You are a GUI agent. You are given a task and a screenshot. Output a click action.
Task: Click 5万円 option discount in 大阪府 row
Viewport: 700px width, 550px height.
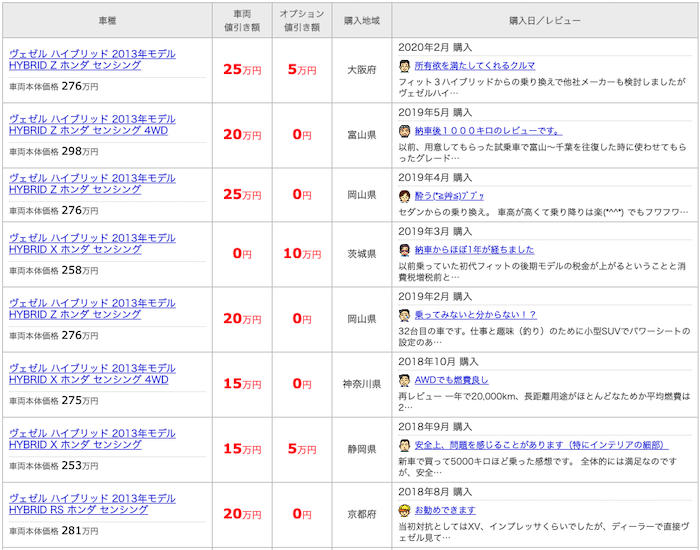point(302,70)
